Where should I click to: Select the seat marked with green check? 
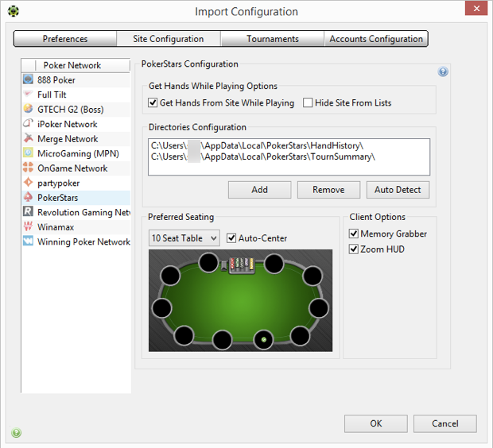[x=263, y=340]
